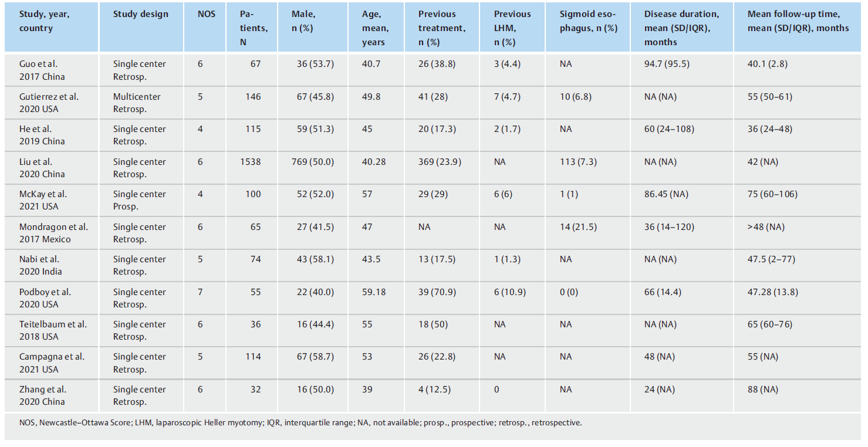Image resolution: width=868 pixels, height=447 pixels.
Task: Click the '113 (7.3)' sigmoid esophagus value
Action: pos(578,162)
